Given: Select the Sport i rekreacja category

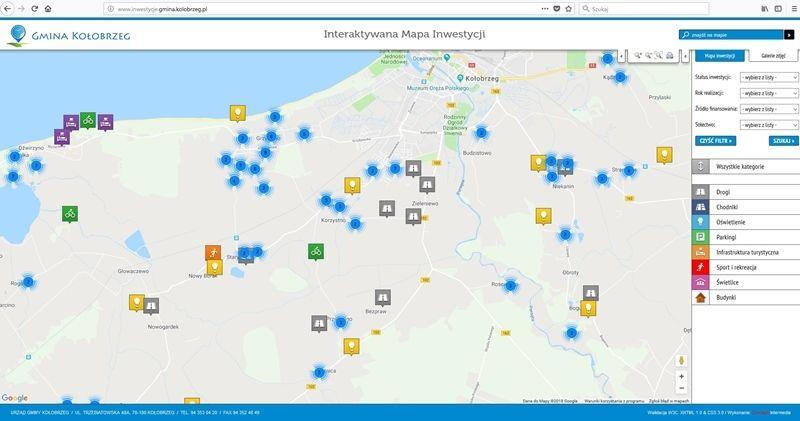Looking at the screenshot, I should [x=746, y=267].
